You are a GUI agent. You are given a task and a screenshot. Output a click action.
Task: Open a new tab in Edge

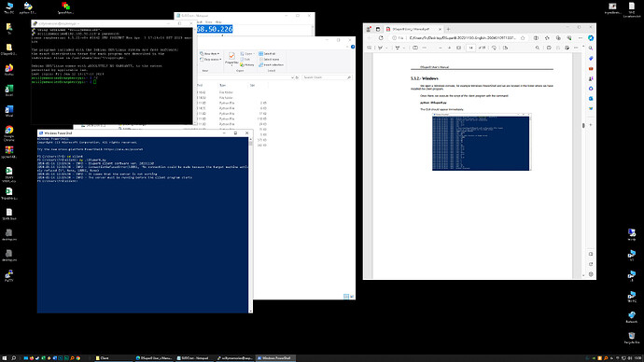pos(448,29)
